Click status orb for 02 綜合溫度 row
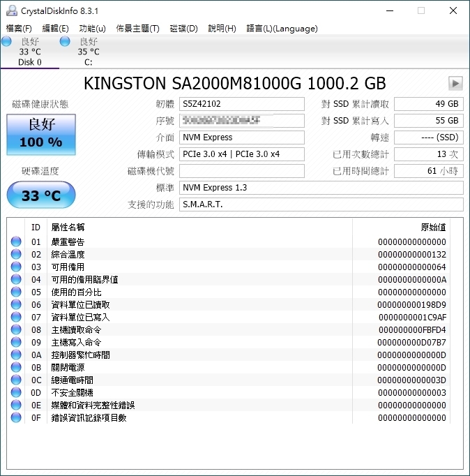470x476 pixels. [x=16, y=255]
